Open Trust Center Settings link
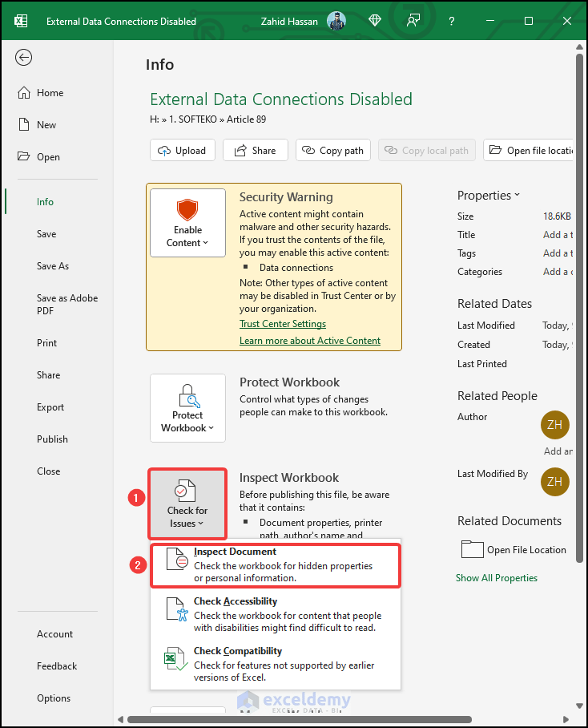This screenshot has width=588, height=728. pos(283,324)
